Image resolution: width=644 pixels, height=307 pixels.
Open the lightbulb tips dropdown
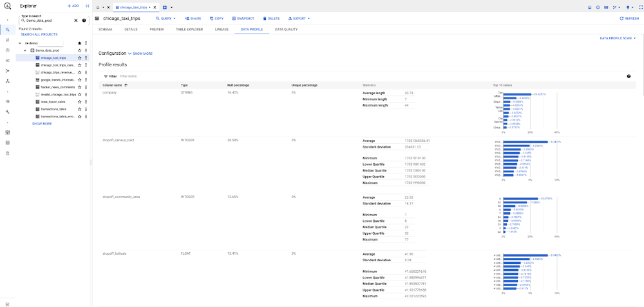point(629,7)
